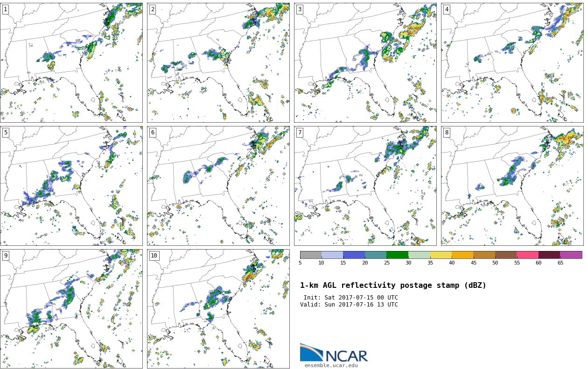
Task: Click the teal 20-25 dBZ swatch
Action: point(376,255)
